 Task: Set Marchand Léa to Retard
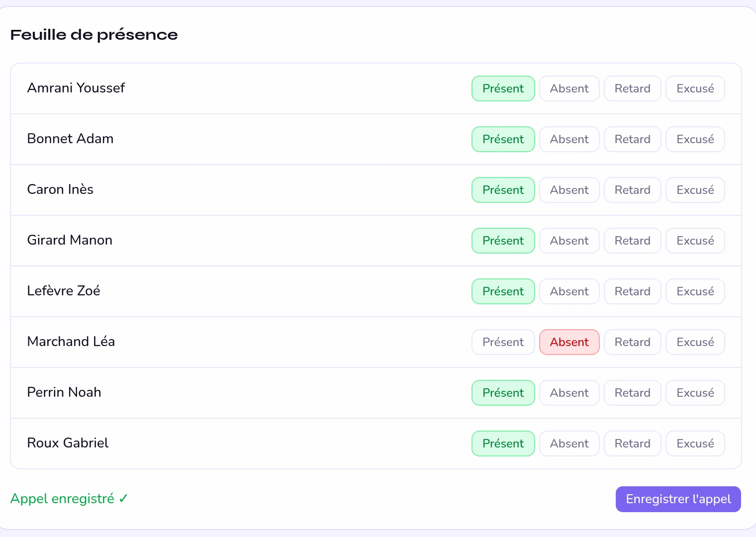(632, 342)
